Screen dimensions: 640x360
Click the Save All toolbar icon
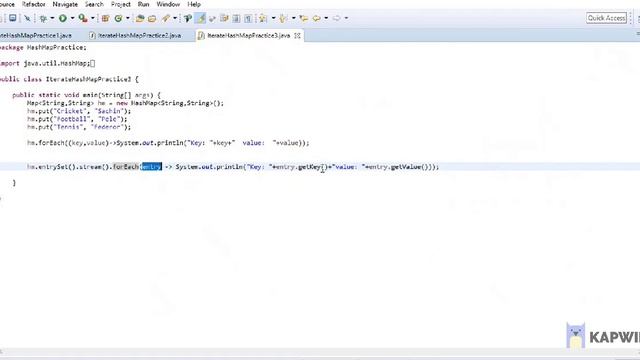point(13,18)
